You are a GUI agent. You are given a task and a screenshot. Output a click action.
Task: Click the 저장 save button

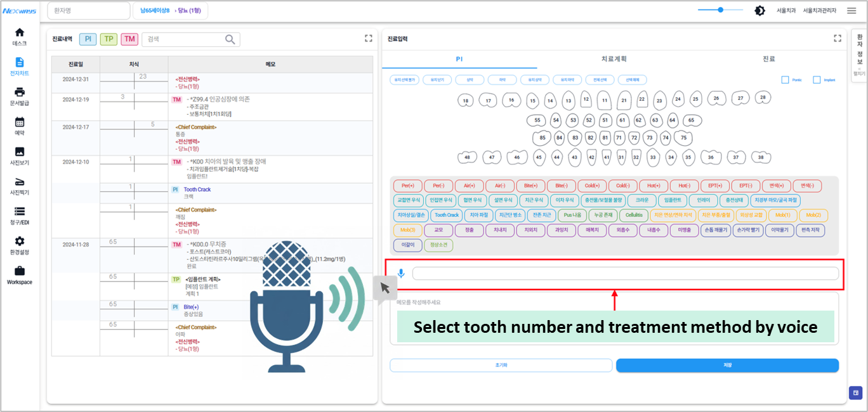point(727,365)
